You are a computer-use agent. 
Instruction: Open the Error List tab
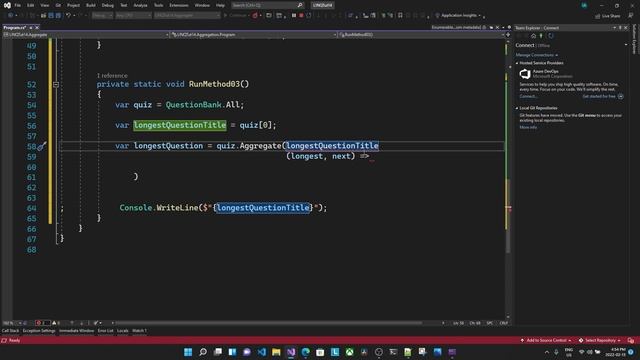point(105,331)
